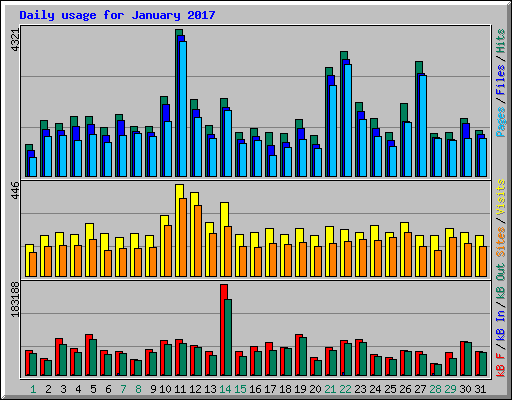Click the cyan pages bar for day 1
This screenshot has width=512, height=400.
[33, 167]
